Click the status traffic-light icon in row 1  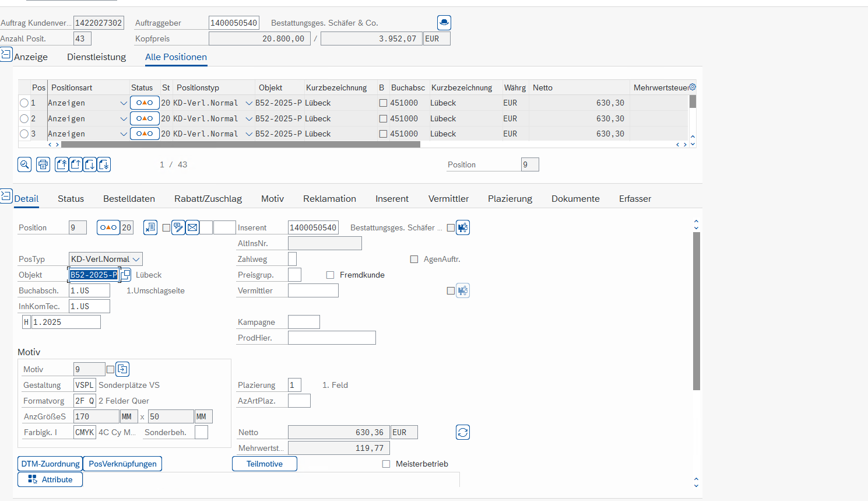[x=145, y=103]
